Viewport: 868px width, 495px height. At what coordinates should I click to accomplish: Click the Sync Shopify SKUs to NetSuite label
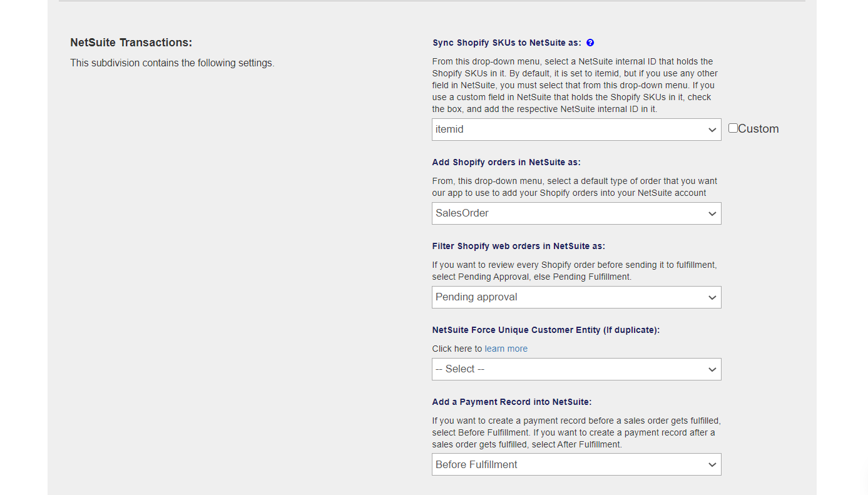click(x=507, y=43)
